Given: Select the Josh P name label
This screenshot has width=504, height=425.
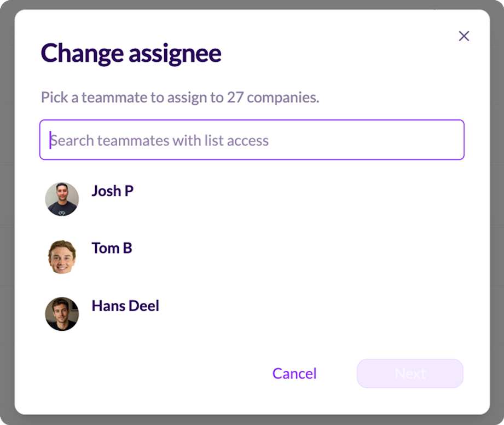Looking at the screenshot, I should [113, 191].
